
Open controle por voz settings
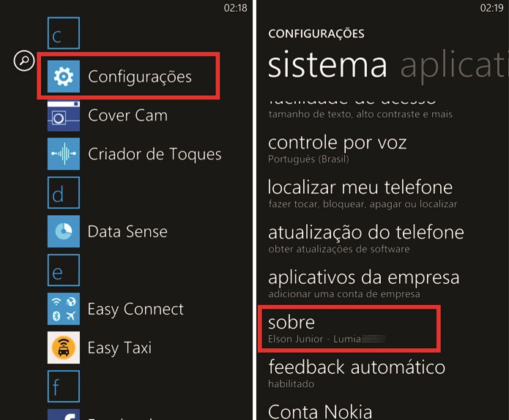(x=338, y=149)
